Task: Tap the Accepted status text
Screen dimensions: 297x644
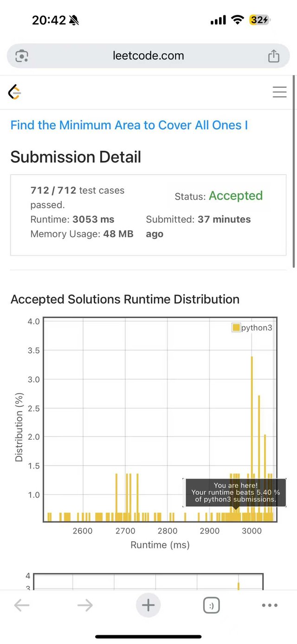Action: tap(235, 196)
